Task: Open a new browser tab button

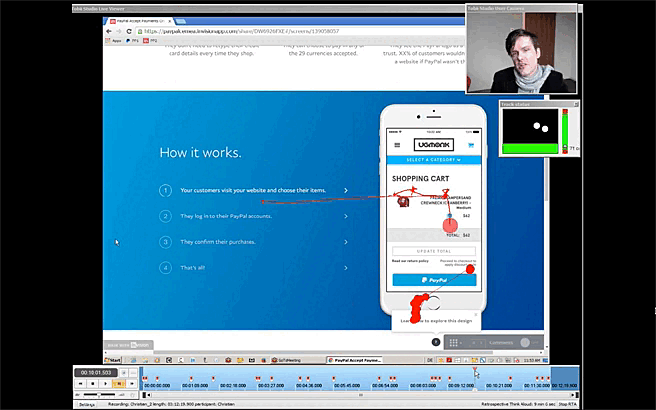Action: tap(180, 21)
